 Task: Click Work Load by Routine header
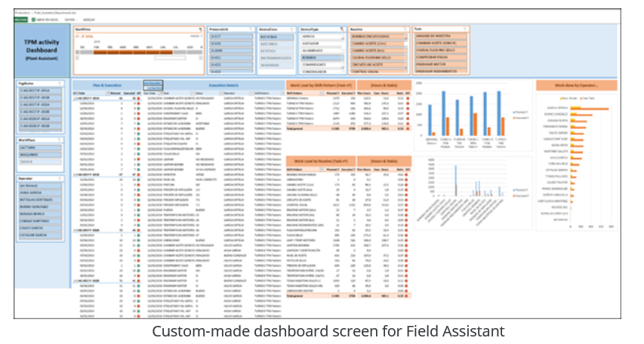click(x=321, y=161)
